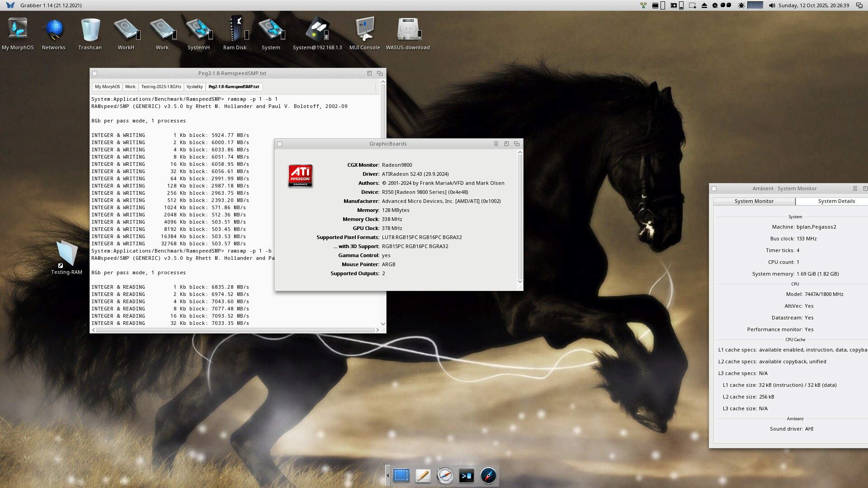Launch the screen grabber dock icon
The image size is (868, 488).
pyautogui.click(x=401, y=476)
